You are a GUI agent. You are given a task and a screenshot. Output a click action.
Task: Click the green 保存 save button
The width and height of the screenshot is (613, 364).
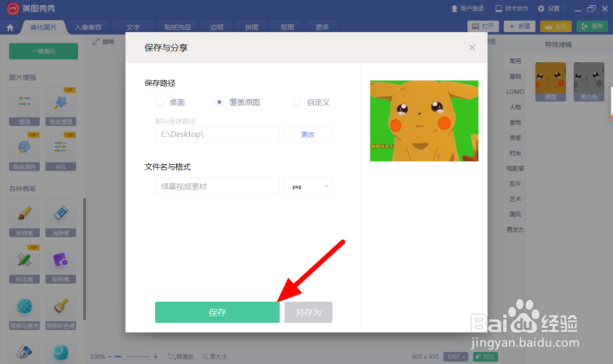pos(217,312)
